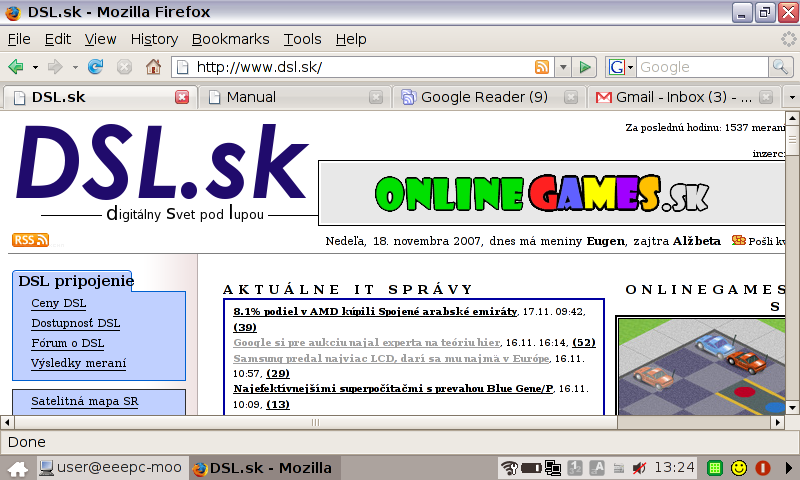Open the Bookmarks menu

[231, 39]
